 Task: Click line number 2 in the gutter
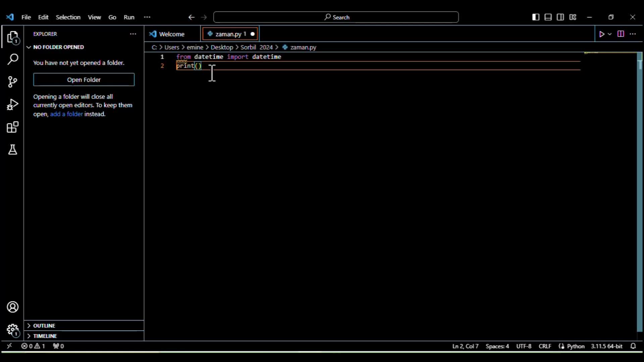[162, 66]
